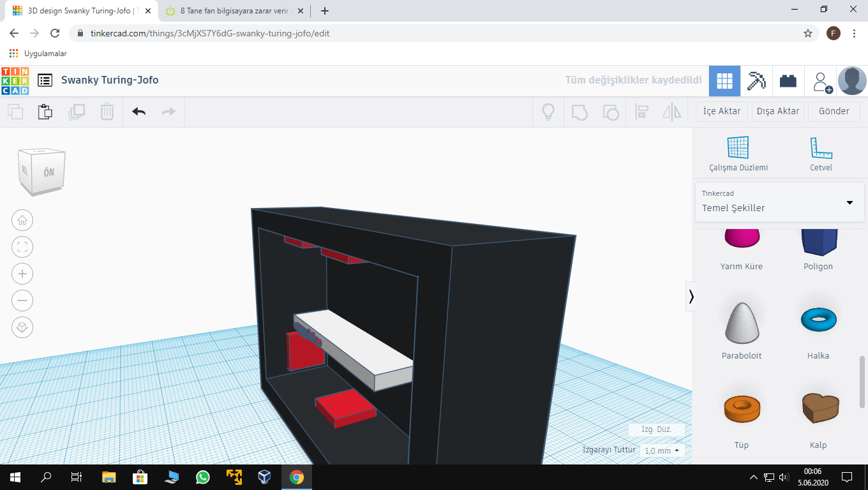This screenshot has height=490, width=868.
Task: Open the designs list menu icon
Action: click(45, 80)
